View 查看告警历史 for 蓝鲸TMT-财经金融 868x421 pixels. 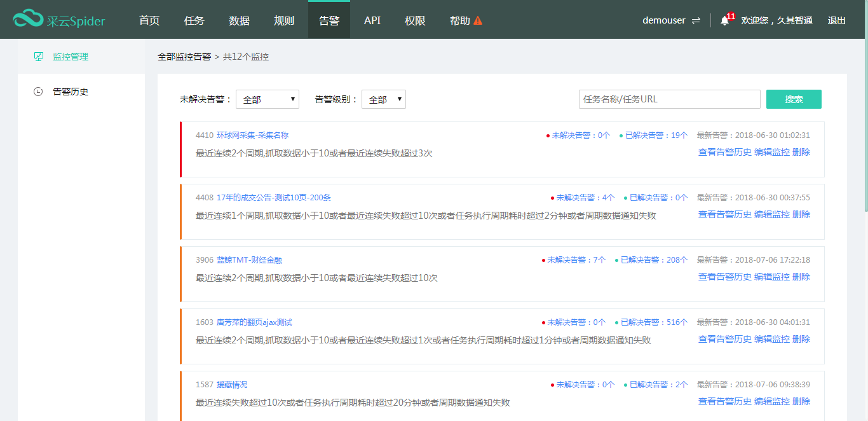point(725,277)
